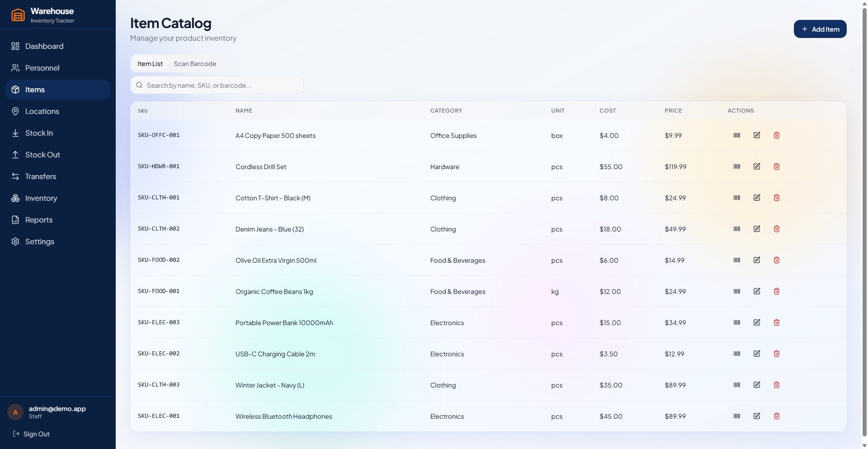Open Reports from the sidebar
868x449 pixels.
[38, 220]
